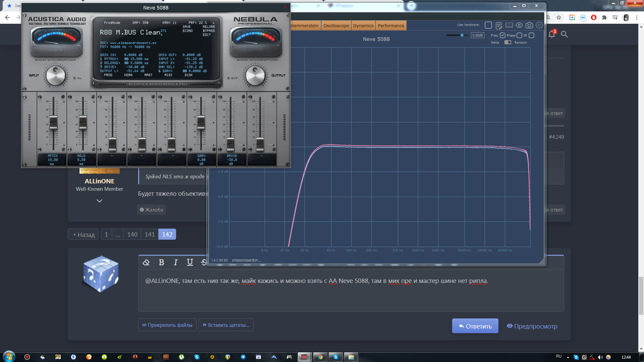Click the forum notifications bell icon
This screenshot has height=362, width=644.
click(x=551, y=34)
